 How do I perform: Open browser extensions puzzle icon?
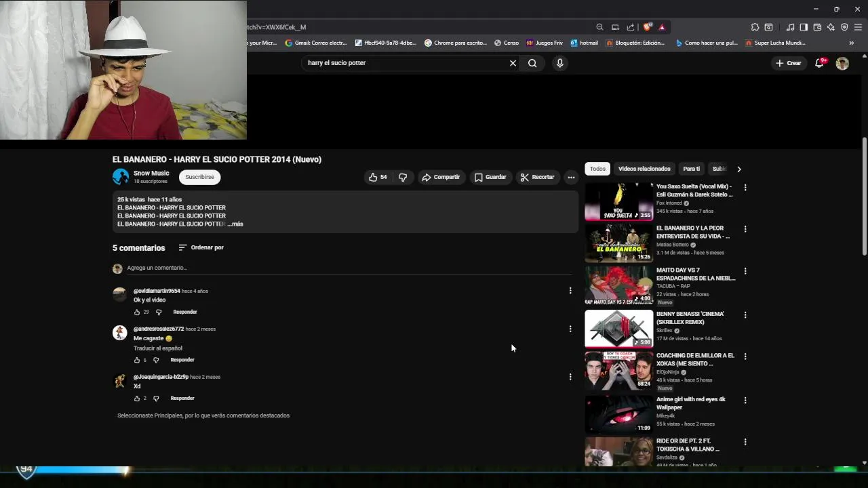click(755, 27)
